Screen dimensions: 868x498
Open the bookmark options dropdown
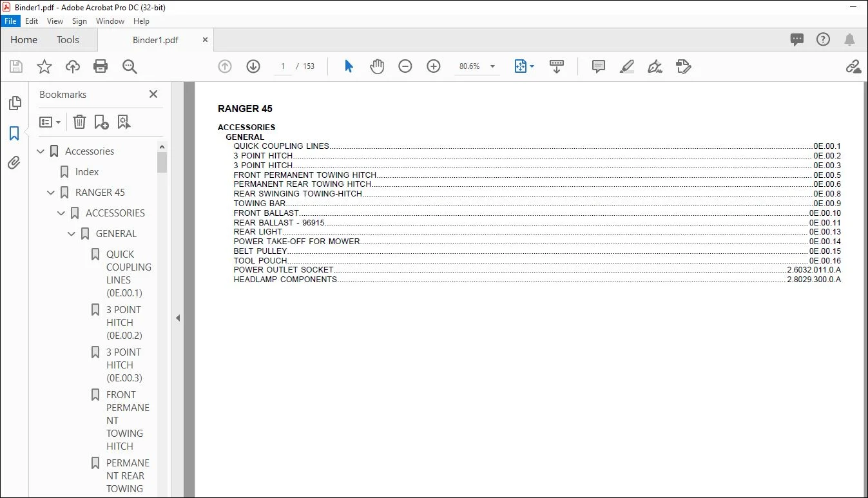click(50, 122)
